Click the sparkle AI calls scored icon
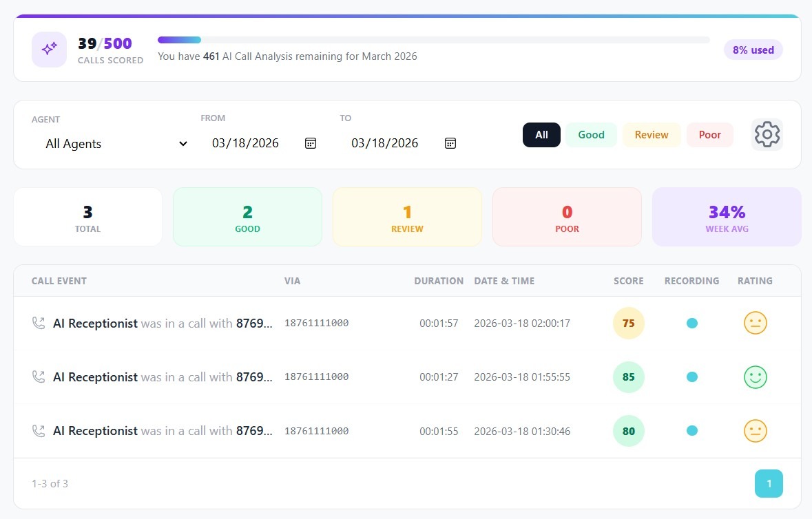 pyautogui.click(x=49, y=49)
